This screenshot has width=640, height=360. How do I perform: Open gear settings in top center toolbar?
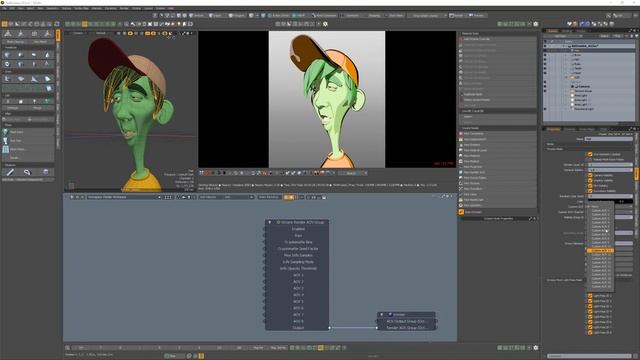325,24
